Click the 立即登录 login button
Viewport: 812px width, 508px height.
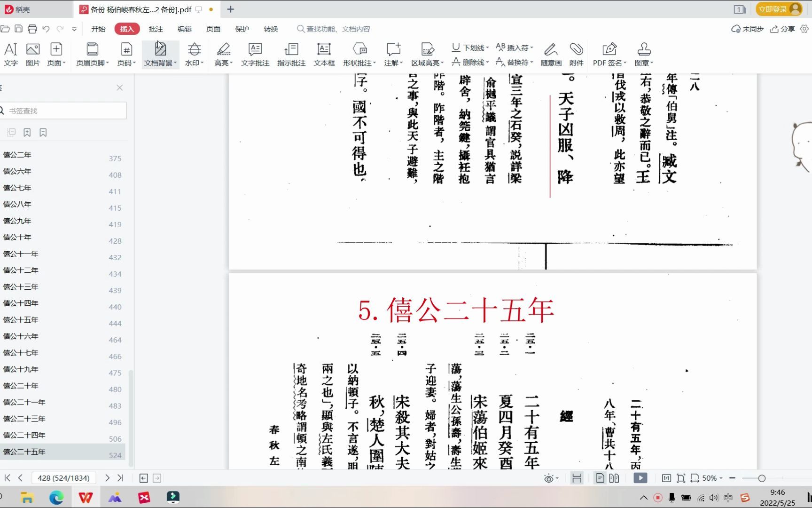tap(779, 9)
